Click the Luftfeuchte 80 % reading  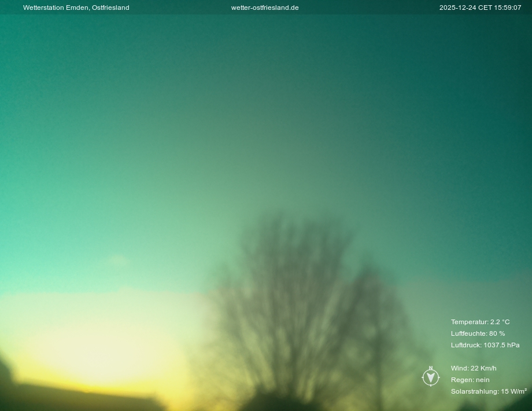click(x=478, y=333)
